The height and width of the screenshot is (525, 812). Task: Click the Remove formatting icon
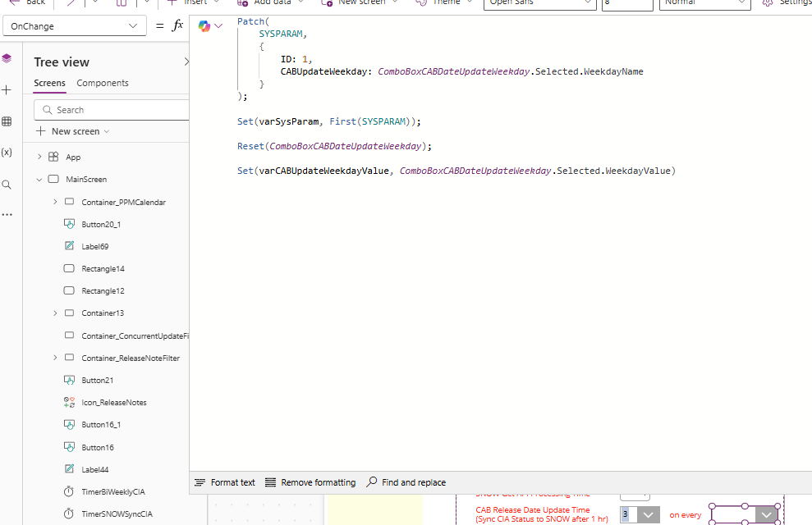coord(270,482)
